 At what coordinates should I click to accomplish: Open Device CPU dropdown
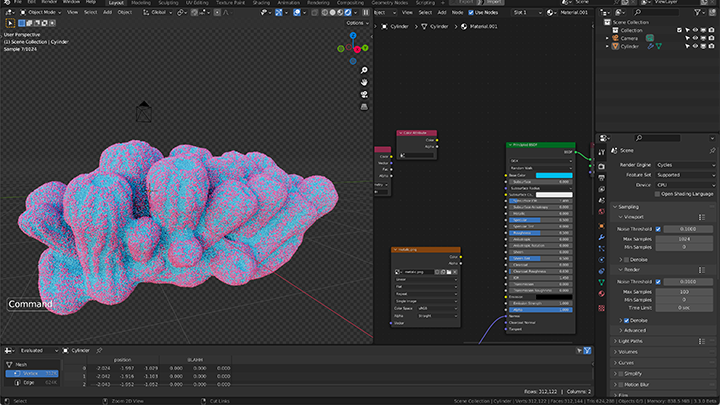tap(686, 185)
